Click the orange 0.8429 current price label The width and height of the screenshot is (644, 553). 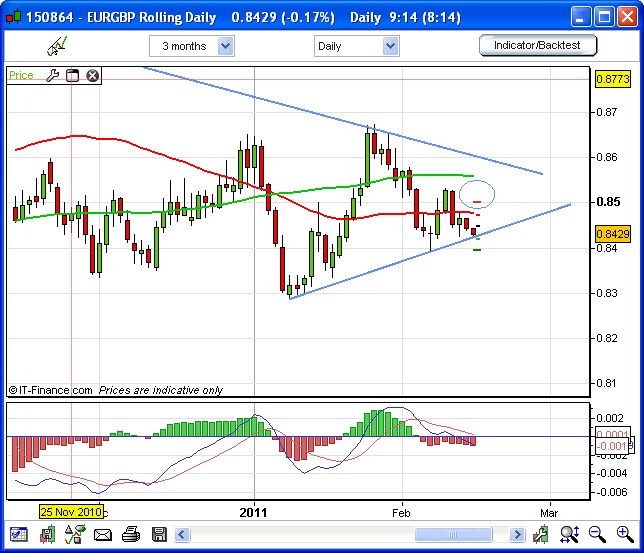612,234
